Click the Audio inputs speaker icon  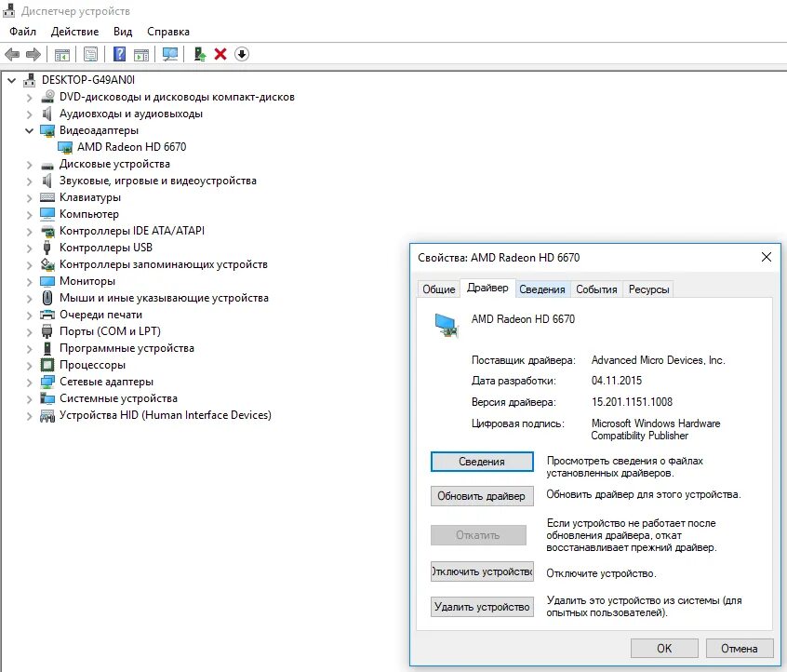[47, 114]
